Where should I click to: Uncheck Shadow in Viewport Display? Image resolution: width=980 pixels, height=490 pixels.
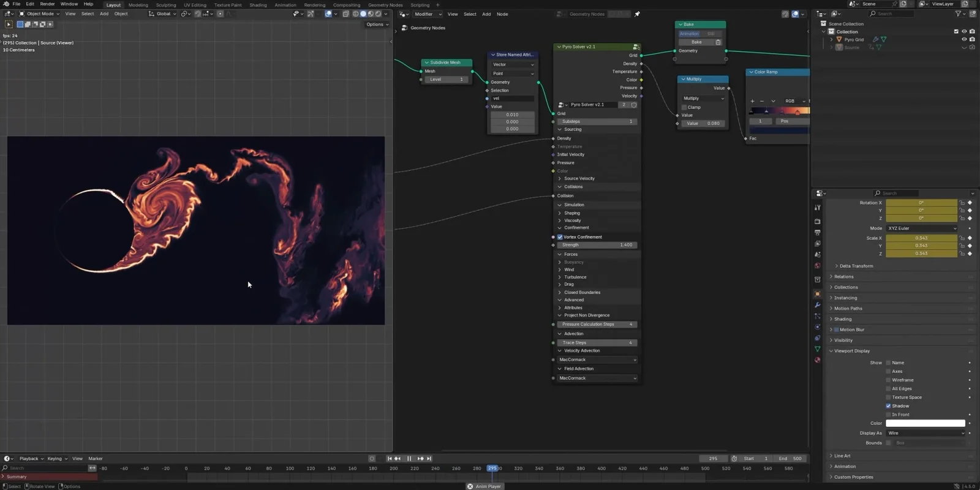click(x=888, y=406)
